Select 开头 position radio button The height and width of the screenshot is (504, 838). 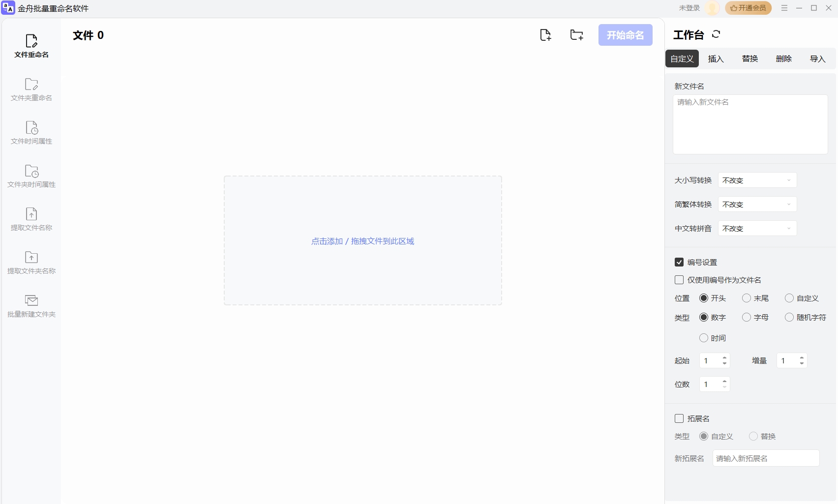click(x=704, y=298)
